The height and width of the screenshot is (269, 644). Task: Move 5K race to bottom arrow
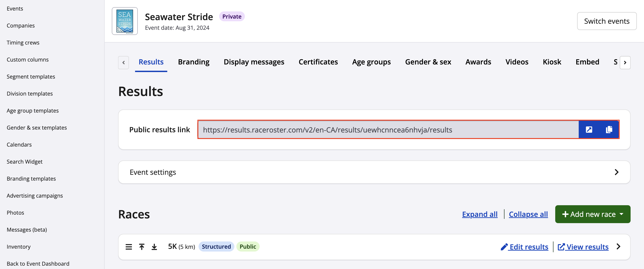154,247
